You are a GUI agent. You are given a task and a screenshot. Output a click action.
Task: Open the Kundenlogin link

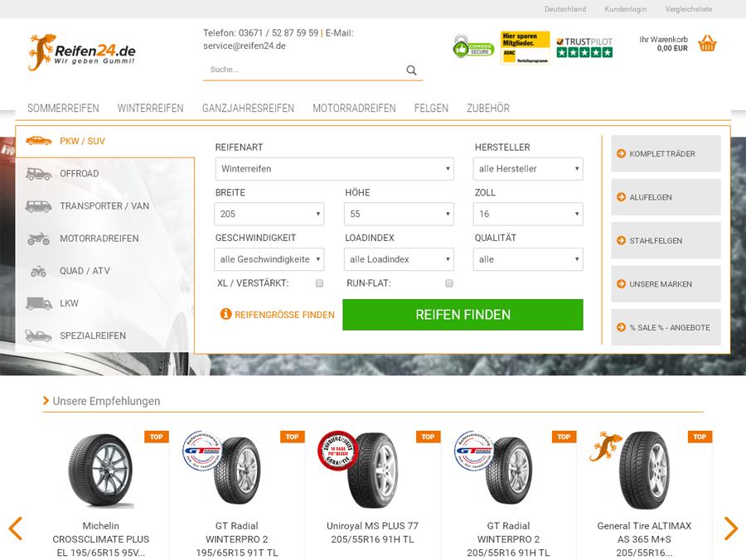pos(625,9)
